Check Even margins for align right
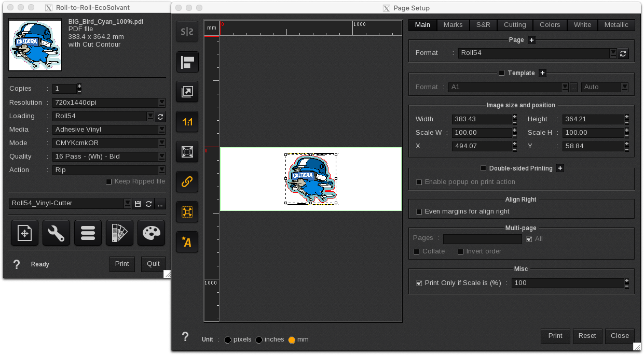The image size is (644, 355). point(419,211)
